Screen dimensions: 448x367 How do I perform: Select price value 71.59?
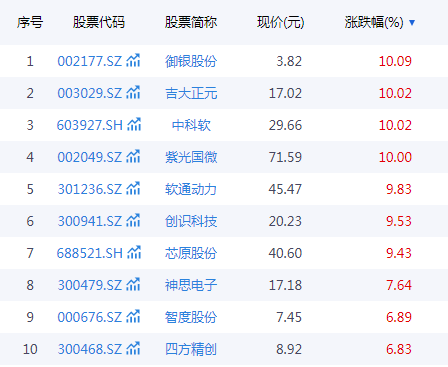click(285, 157)
